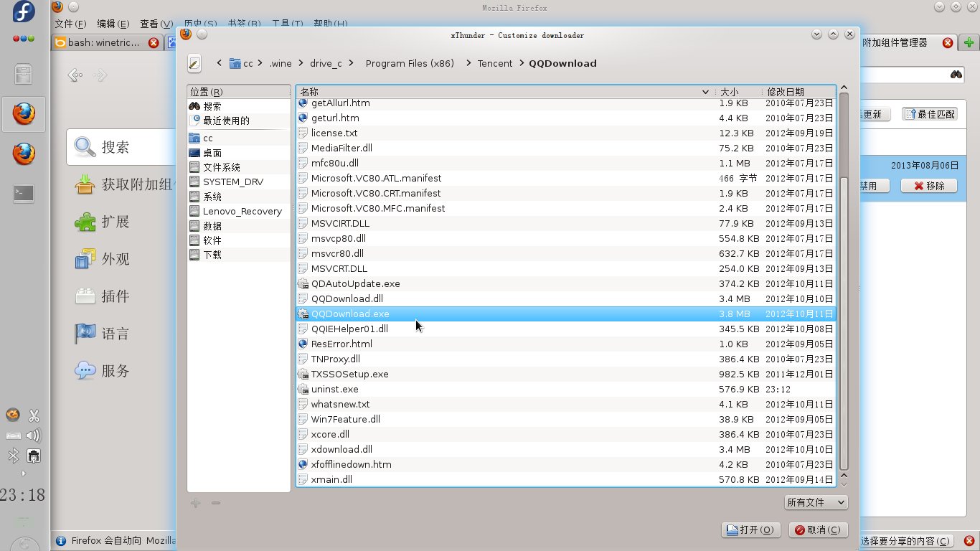980x551 pixels.
Task: Select file xofflinedown.htm
Action: click(x=566, y=464)
